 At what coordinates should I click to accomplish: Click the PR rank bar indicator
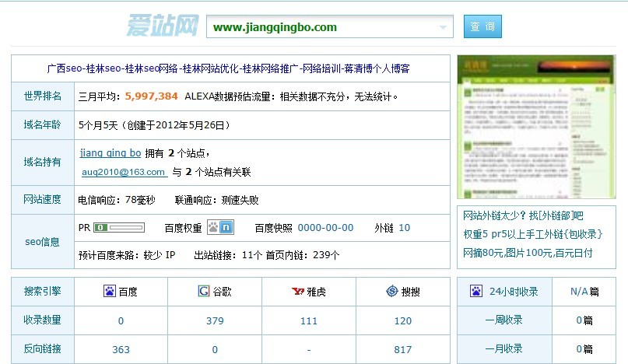pos(119,227)
